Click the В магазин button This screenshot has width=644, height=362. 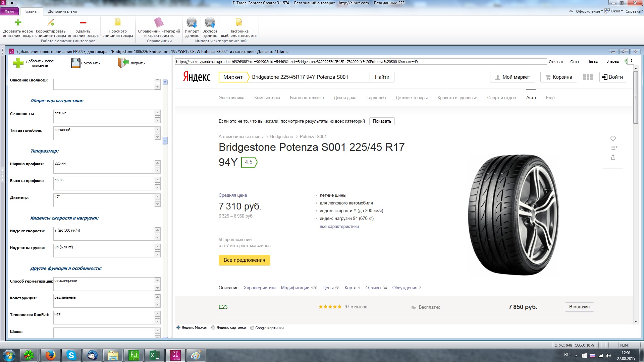tap(579, 307)
